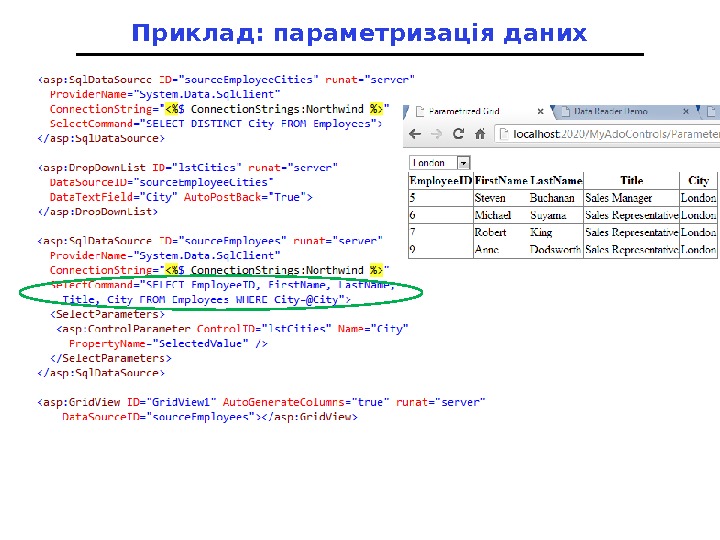Click London in Steven Buchanan's row
This screenshot has width=720, height=540.
698,198
